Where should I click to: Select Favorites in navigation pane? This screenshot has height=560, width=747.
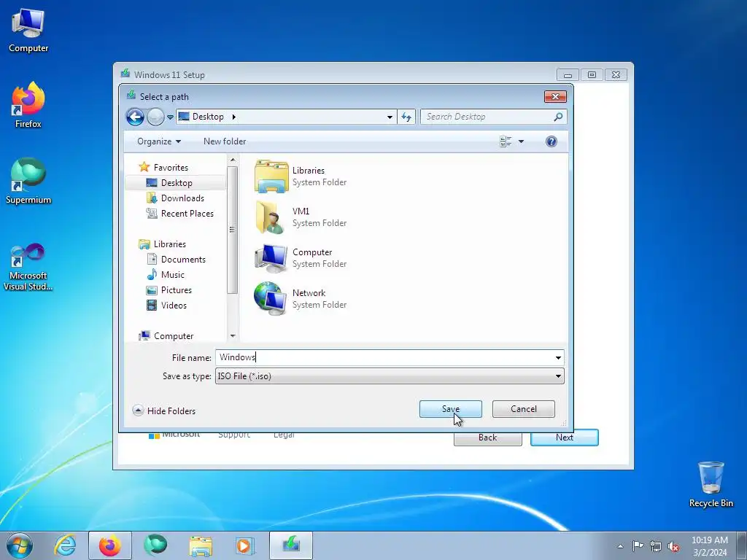171,168
